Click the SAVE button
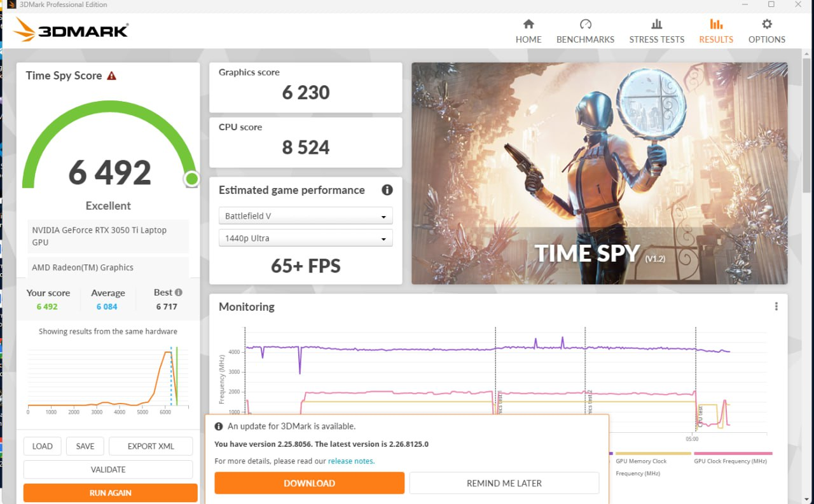 (85, 446)
